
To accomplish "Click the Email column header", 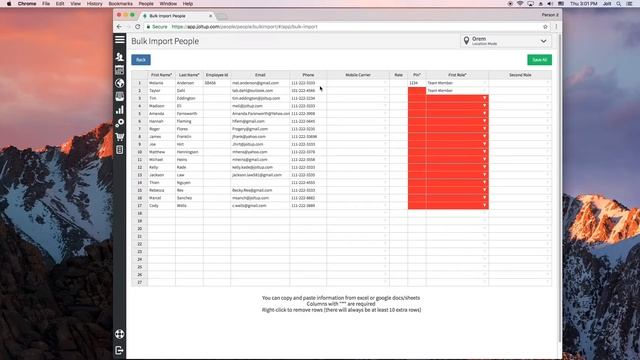I will coord(260,75).
